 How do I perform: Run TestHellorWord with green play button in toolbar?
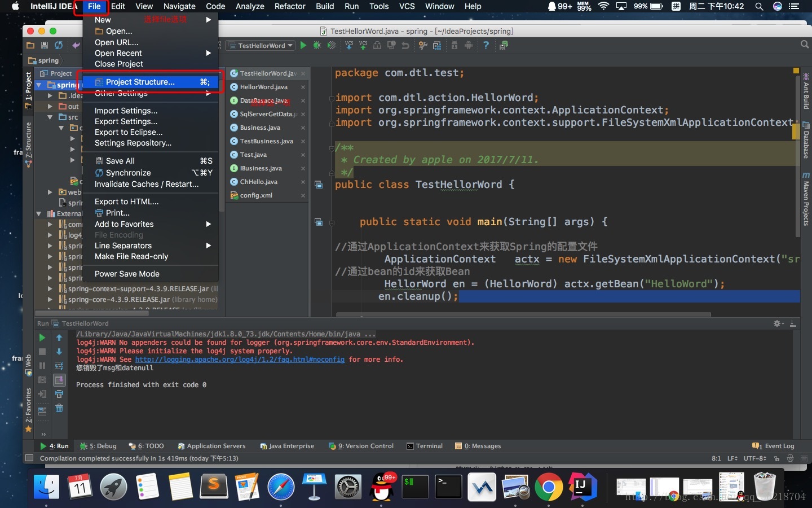click(303, 45)
